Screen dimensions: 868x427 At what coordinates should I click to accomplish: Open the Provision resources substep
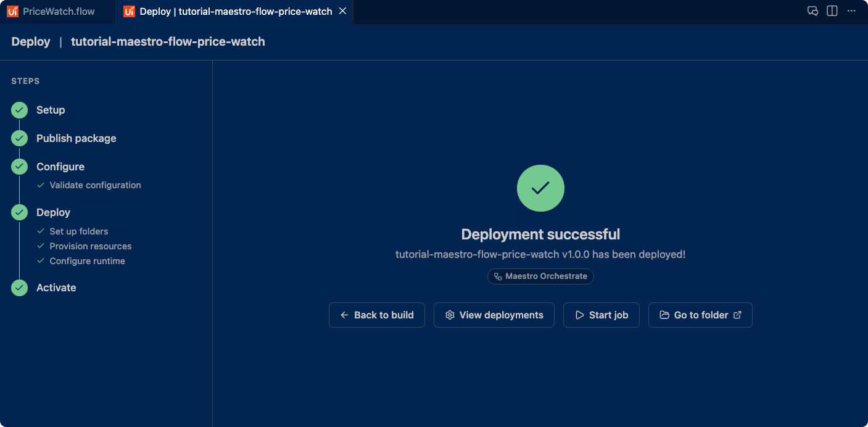pyautogui.click(x=91, y=246)
